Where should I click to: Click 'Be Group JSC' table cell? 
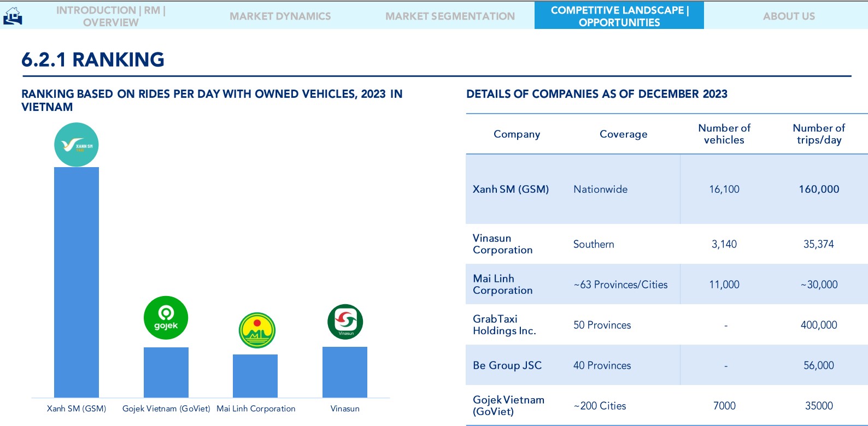pyautogui.click(x=507, y=365)
